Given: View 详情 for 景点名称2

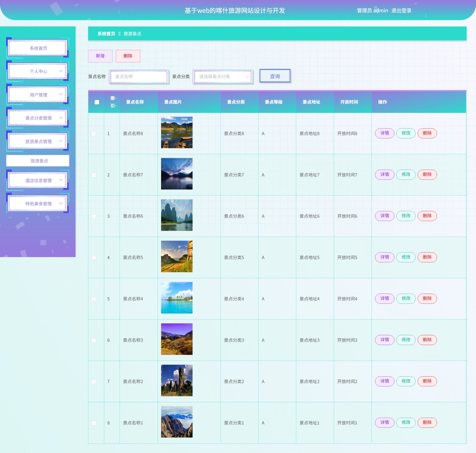Looking at the screenshot, I should click(385, 381).
